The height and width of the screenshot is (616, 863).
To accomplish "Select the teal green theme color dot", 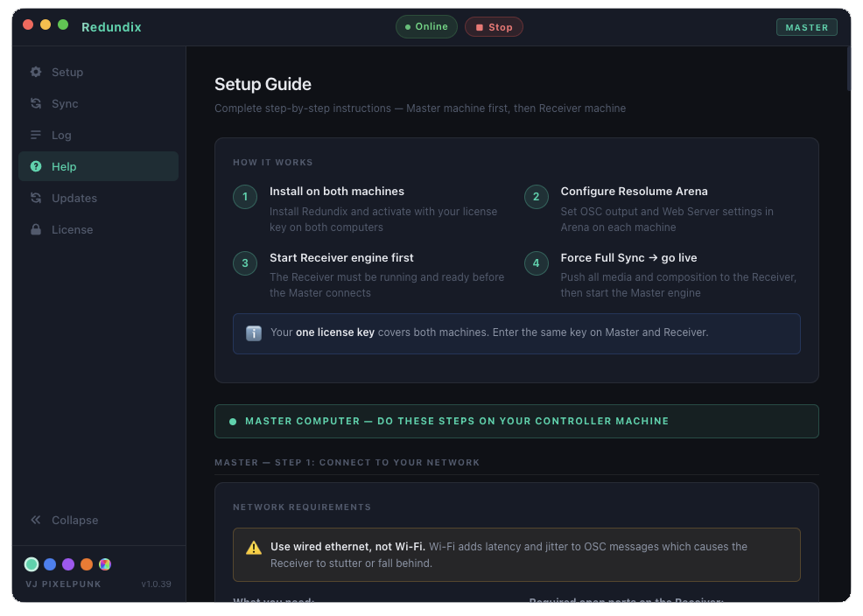I will [x=32, y=563].
